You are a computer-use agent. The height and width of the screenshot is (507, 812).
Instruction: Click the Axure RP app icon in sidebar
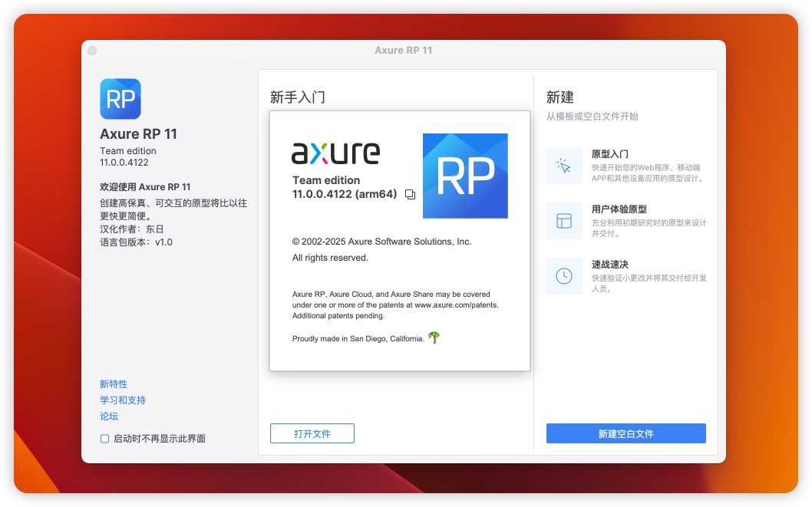point(120,99)
